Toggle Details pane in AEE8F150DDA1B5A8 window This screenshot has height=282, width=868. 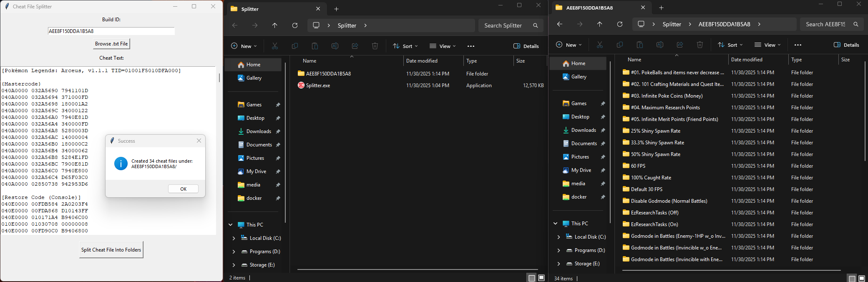click(x=847, y=45)
